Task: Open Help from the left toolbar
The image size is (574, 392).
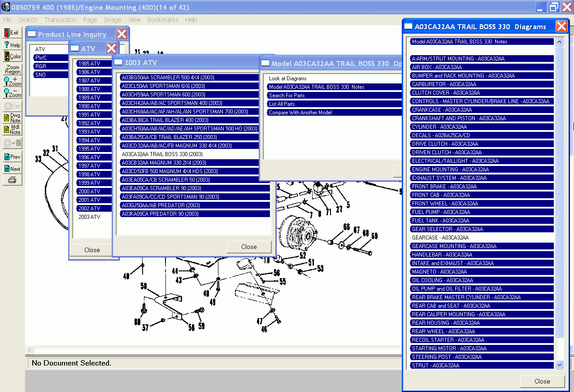Action: coord(12,45)
